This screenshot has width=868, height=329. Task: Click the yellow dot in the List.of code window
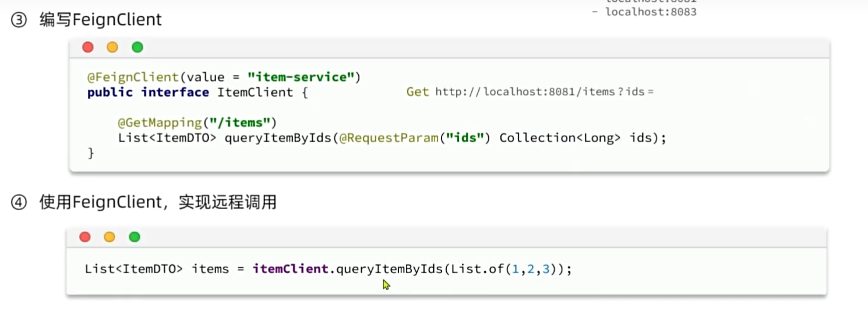pyautogui.click(x=110, y=236)
